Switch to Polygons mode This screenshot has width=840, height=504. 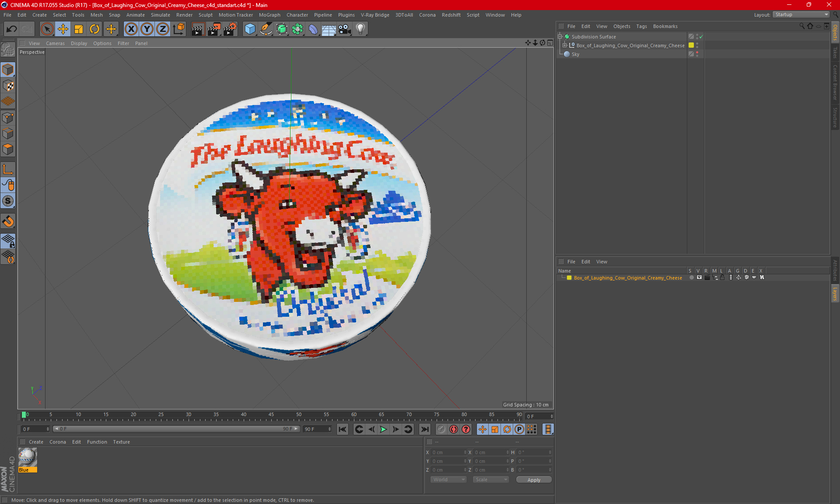8,149
